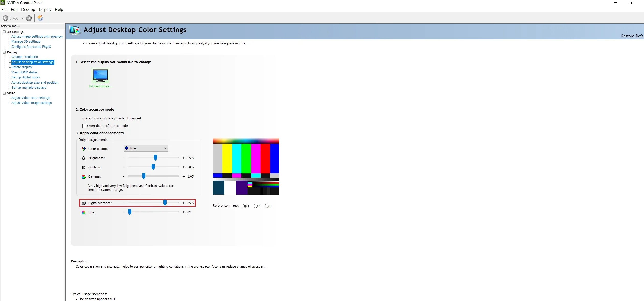Open the Display menu
Viewport: 644px width, 301px height.
[x=44, y=9]
